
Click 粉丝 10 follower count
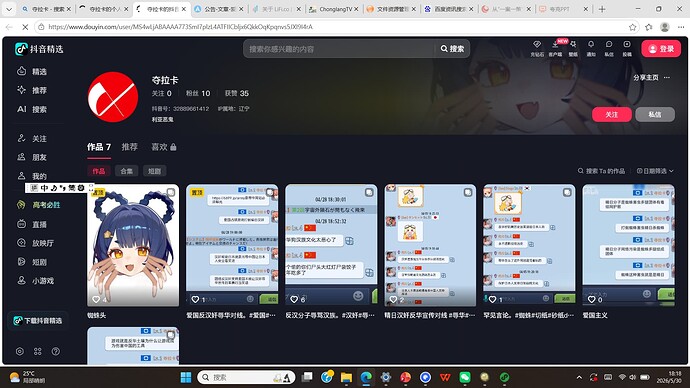point(198,93)
